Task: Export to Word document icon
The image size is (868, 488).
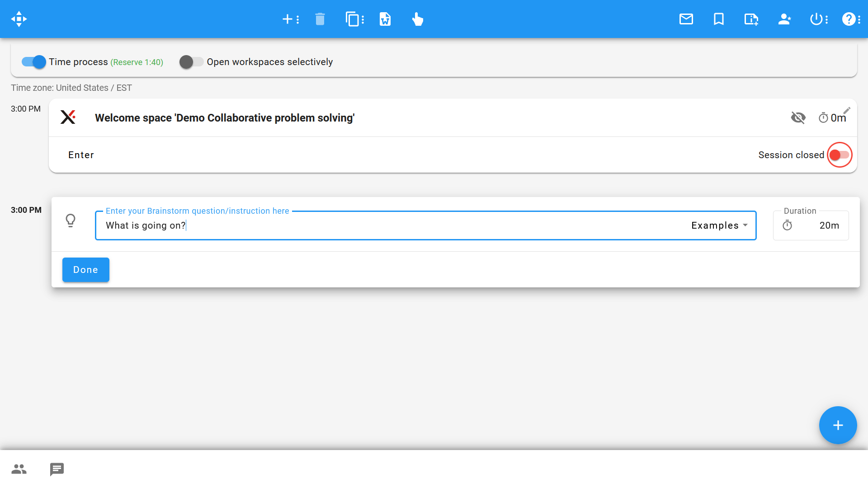Action: [385, 19]
